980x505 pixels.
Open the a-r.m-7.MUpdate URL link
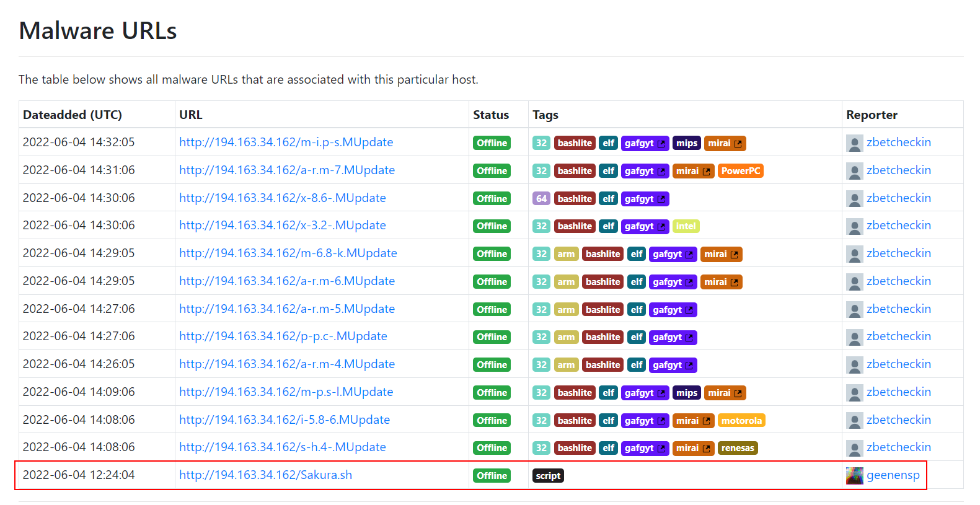tap(287, 170)
